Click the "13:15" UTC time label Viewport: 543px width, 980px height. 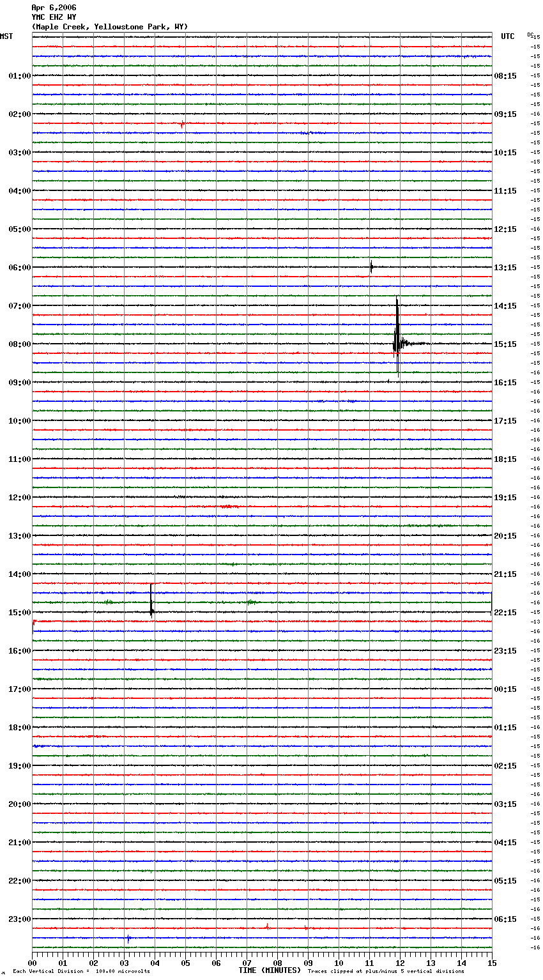pos(505,268)
